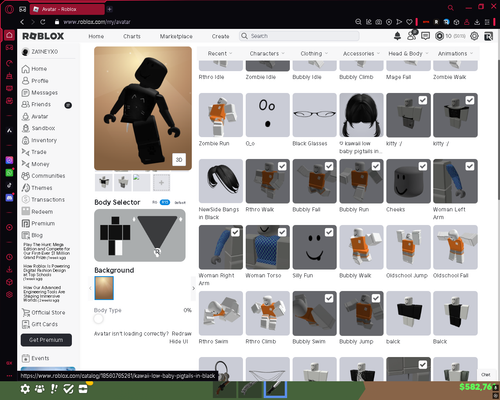This screenshot has width=500, height=400.
Task: Uncheck the Woman Torso item
Action: pos(282,232)
